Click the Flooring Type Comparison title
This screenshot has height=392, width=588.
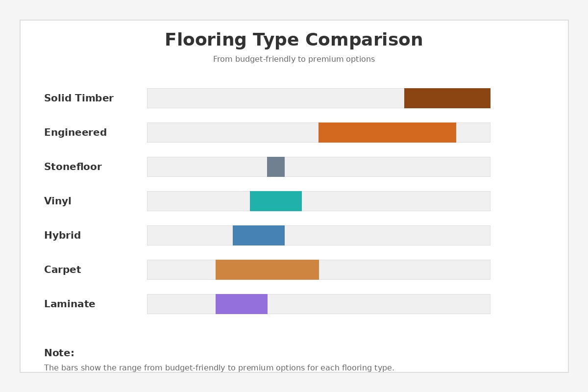[x=294, y=40]
